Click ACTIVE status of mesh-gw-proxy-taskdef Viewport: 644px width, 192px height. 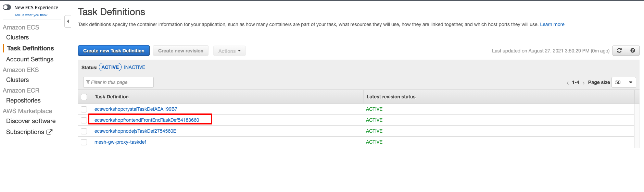374,142
